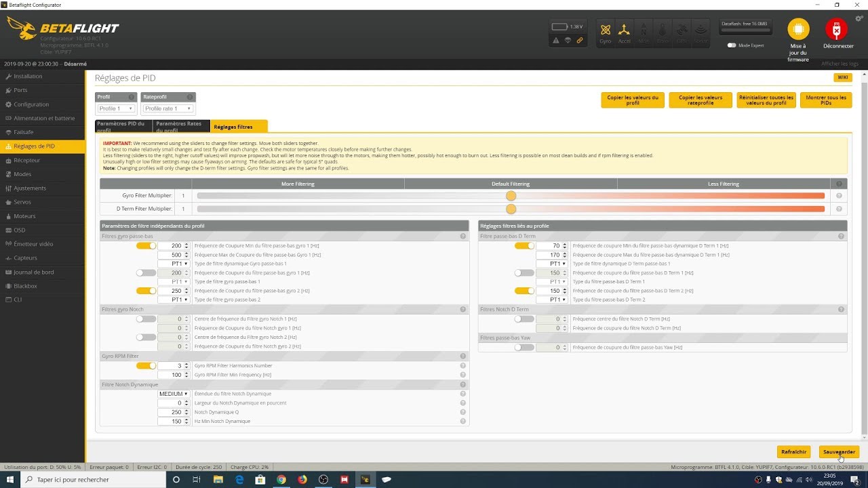The image size is (868, 488).
Task: Enable the gyro lowpass 1 static filter switch
Action: [x=146, y=272]
